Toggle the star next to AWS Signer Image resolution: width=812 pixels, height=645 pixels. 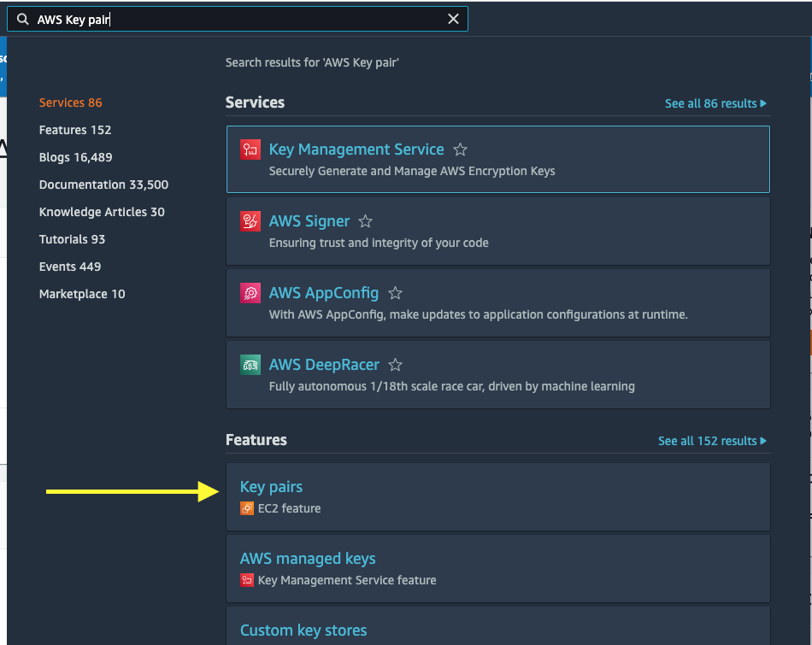click(x=365, y=220)
